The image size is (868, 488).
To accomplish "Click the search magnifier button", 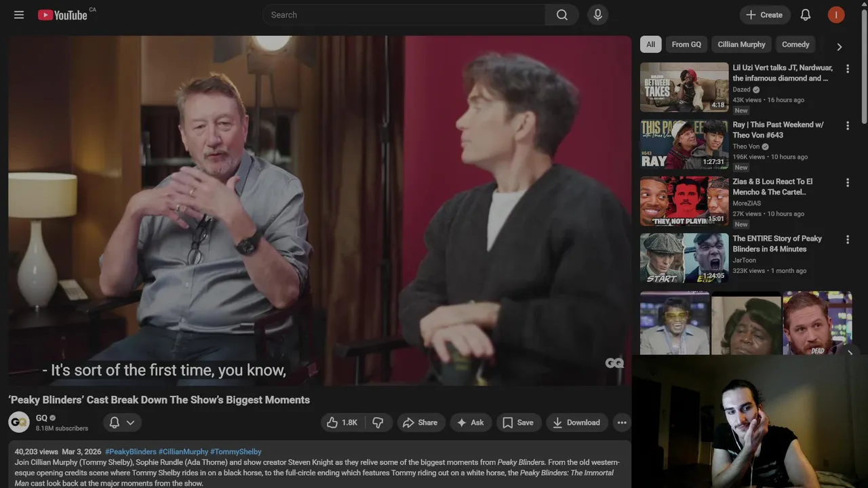I will point(561,15).
